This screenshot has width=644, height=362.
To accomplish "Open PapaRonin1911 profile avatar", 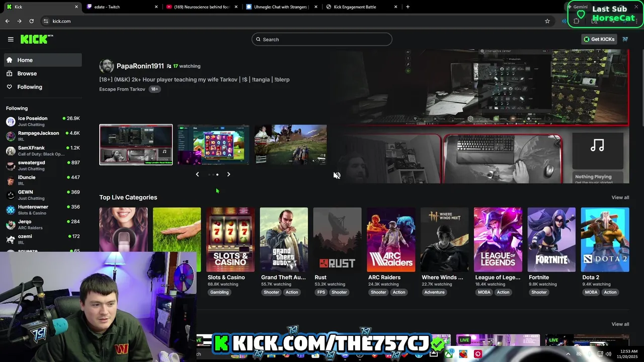I will click(x=107, y=66).
